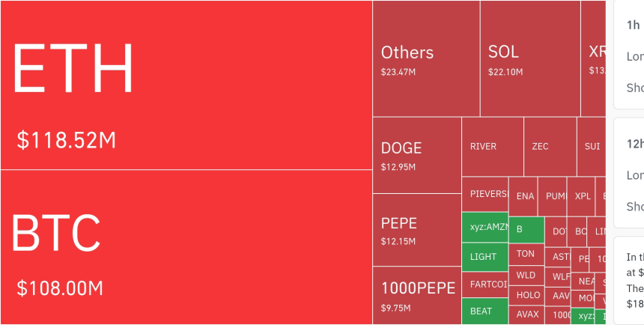Select the green LIGHT tile
This screenshot has height=325, width=644.
coord(484,257)
